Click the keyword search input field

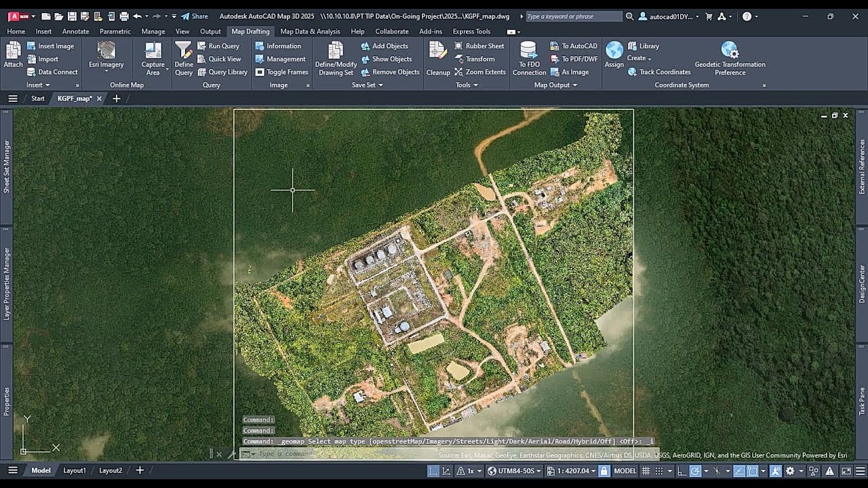point(573,16)
